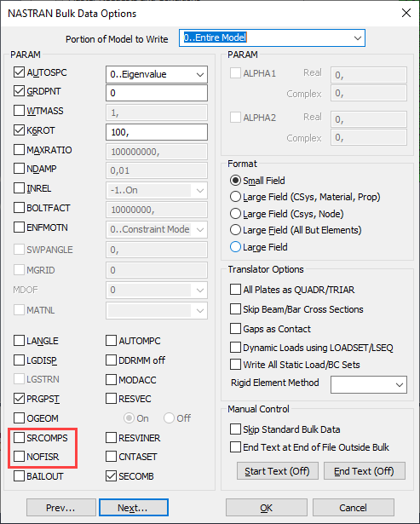The image size is (420, 524).
Task: Check End Text at End of File Outside Bulk
Action: tap(235, 446)
